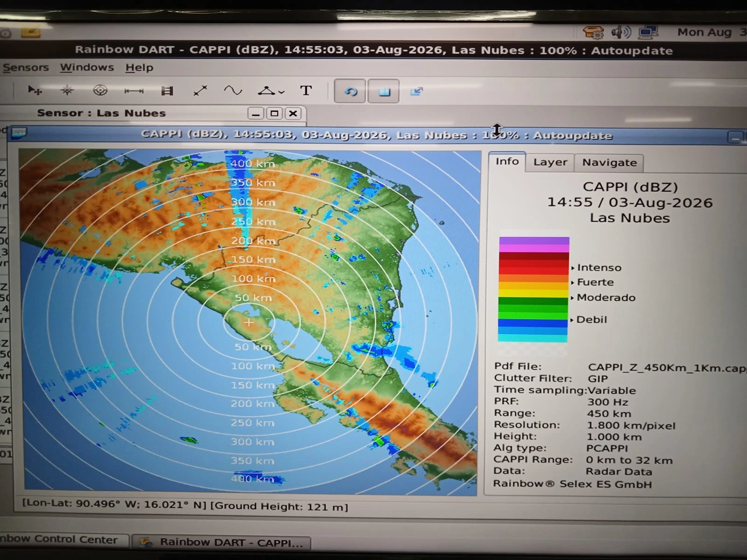This screenshot has width=747, height=560.
Task: Select the horizontal distance measure tool
Action: [134, 91]
